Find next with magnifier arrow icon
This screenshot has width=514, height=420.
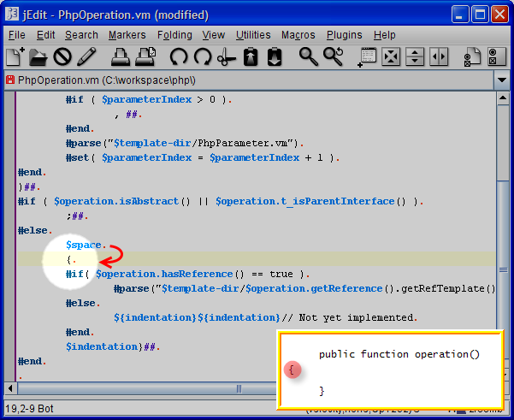click(x=333, y=57)
